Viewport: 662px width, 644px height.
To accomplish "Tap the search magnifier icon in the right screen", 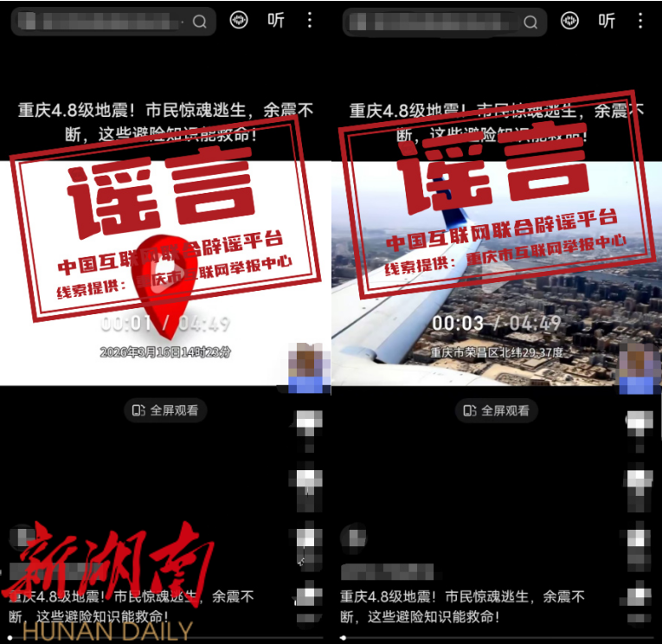I will (531, 22).
